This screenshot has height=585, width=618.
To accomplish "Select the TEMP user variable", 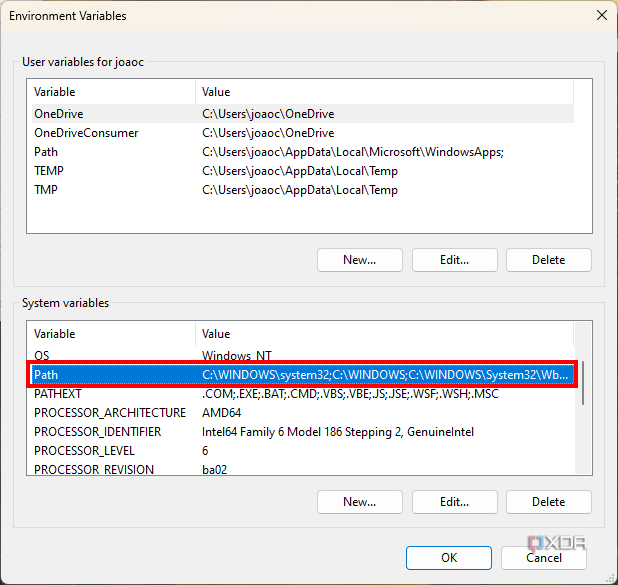I will point(49,171).
